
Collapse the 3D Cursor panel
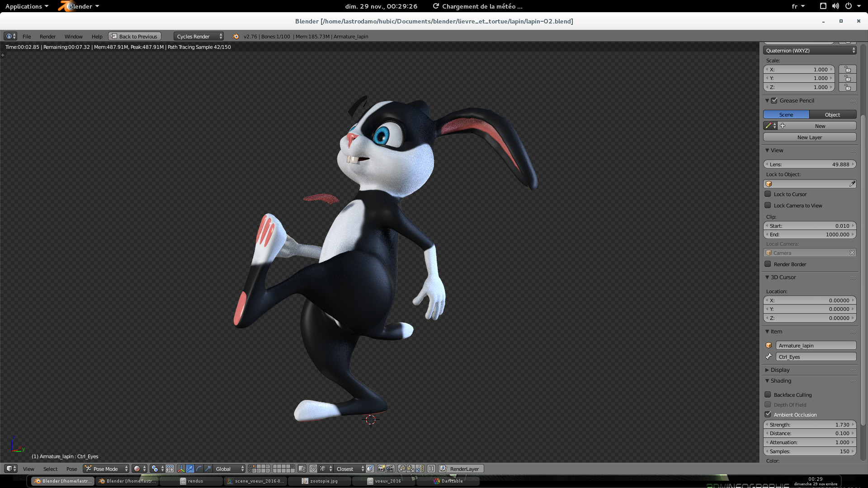click(x=767, y=277)
